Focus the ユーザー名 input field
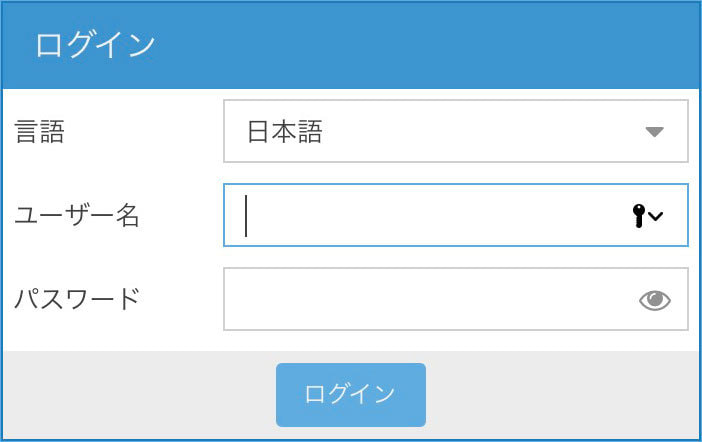The width and height of the screenshot is (702, 442). point(456,215)
